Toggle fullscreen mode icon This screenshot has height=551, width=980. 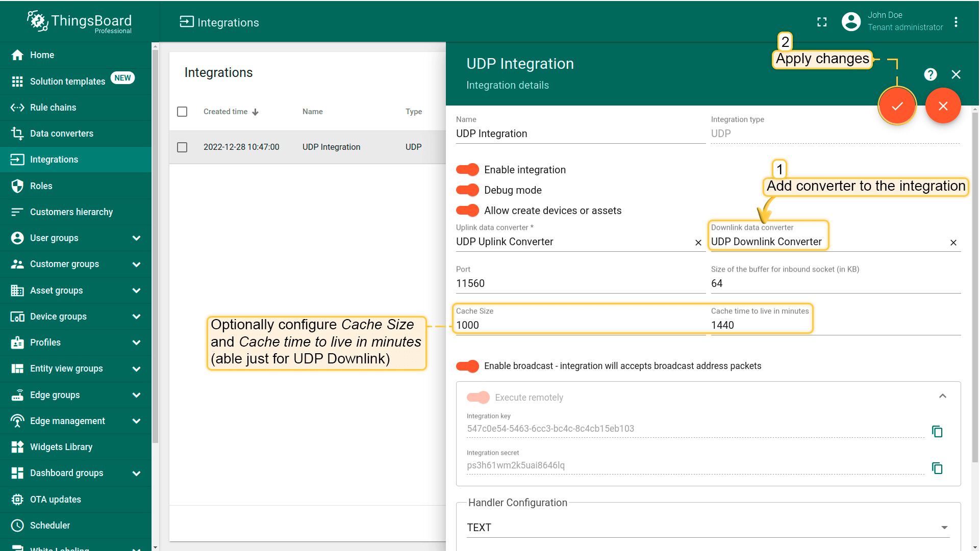point(822,22)
